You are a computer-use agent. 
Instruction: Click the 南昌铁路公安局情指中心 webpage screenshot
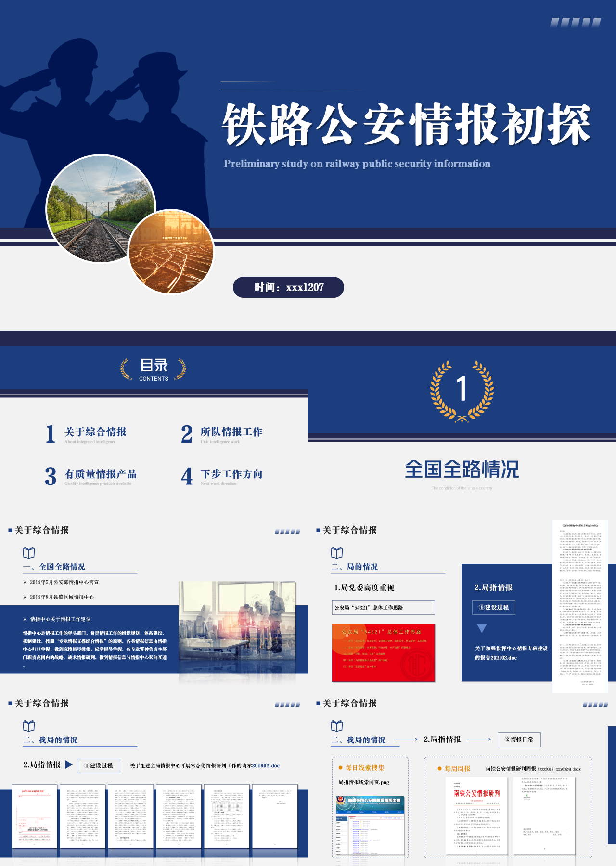(x=370, y=826)
